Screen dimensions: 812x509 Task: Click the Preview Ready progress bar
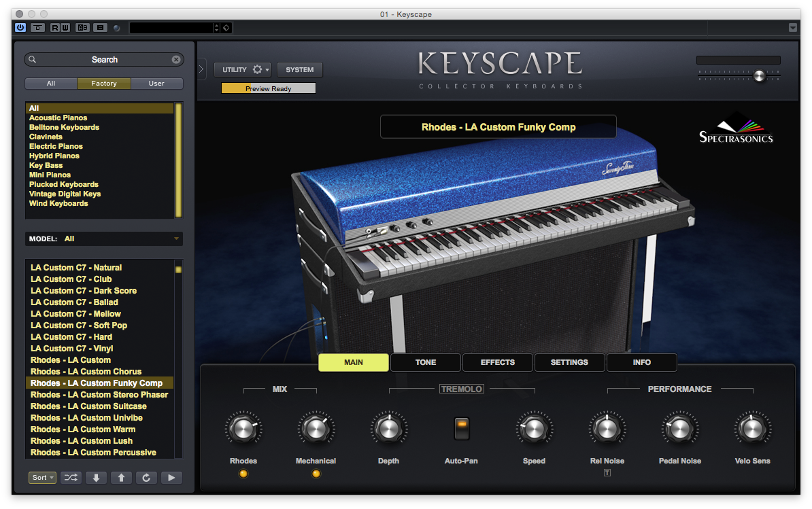pyautogui.click(x=268, y=88)
